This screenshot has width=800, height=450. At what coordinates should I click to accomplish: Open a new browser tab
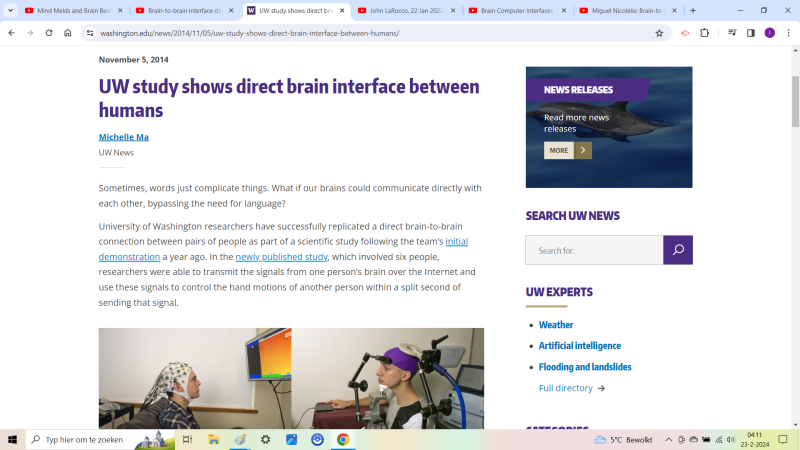(693, 10)
